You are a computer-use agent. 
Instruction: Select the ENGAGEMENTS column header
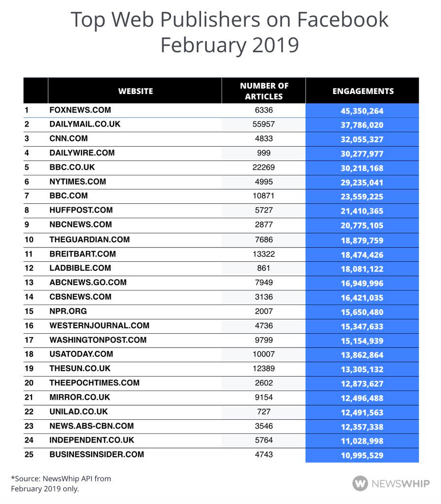click(363, 91)
